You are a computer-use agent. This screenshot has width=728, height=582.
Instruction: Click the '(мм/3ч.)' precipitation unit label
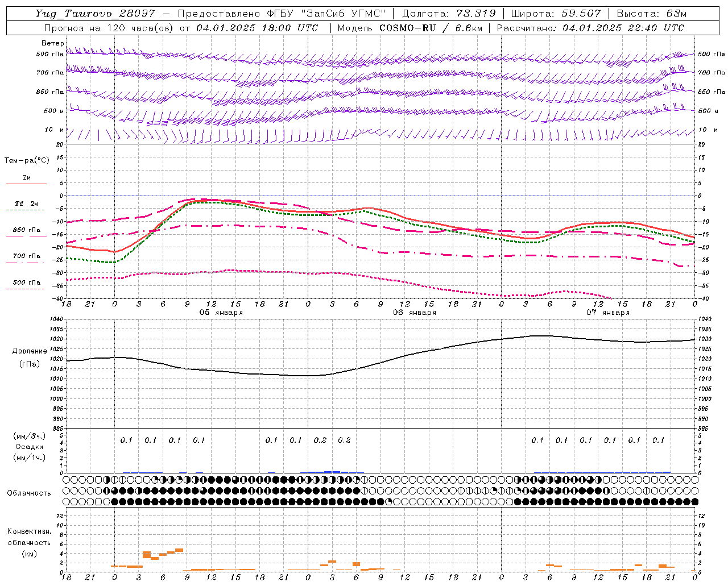coord(30,436)
